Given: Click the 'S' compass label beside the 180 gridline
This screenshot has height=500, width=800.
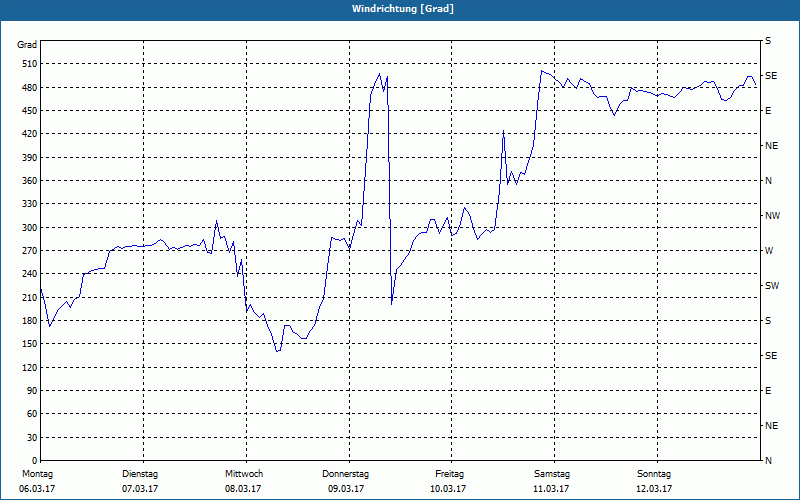Looking at the screenshot, I should 768,321.
